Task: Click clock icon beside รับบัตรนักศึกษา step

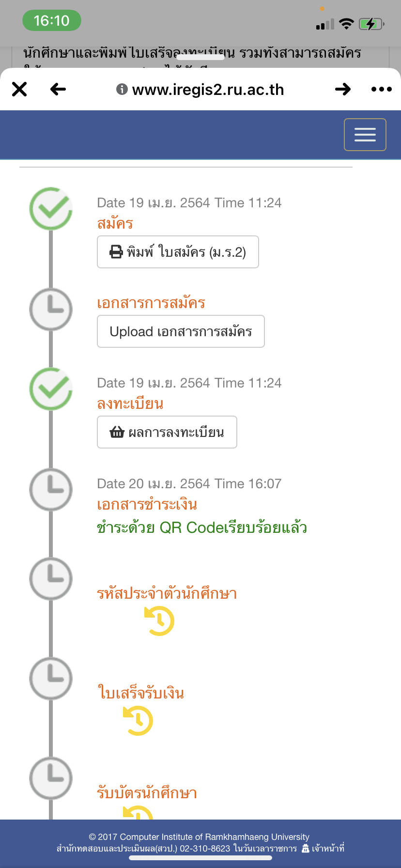Action: tap(51, 778)
